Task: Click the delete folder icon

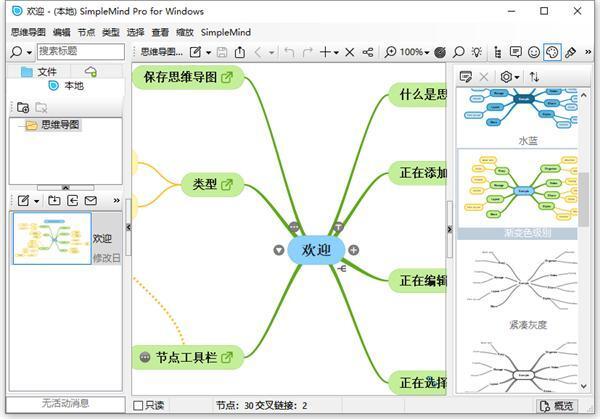Action: click(x=41, y=108)
